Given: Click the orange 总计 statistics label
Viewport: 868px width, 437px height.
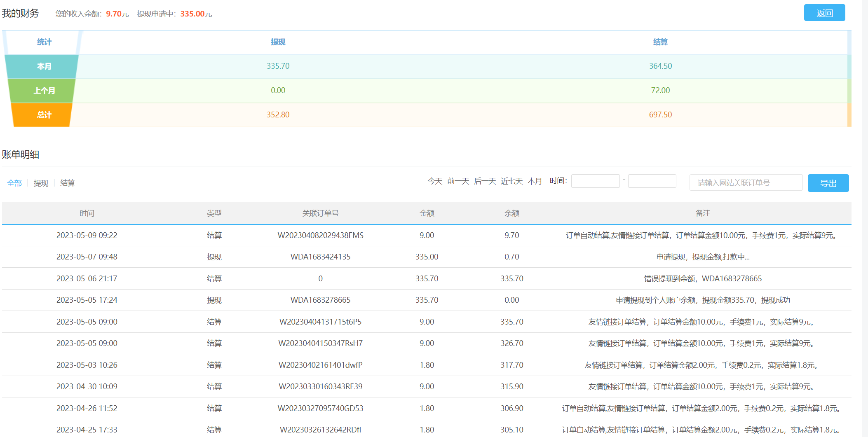Looking at the screenshot, I should 44,115.
